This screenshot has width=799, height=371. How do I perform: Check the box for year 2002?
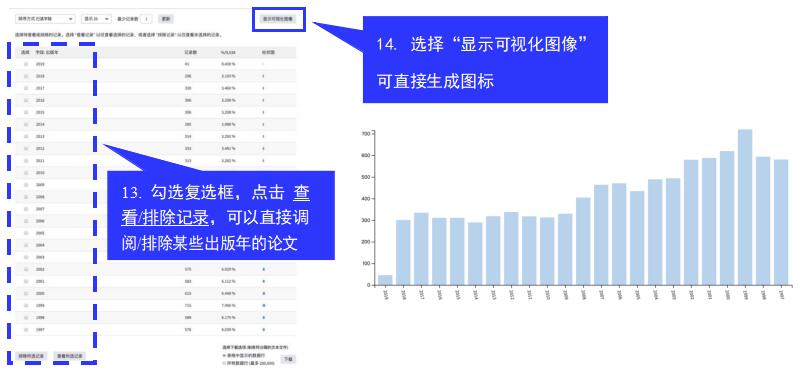26,270
